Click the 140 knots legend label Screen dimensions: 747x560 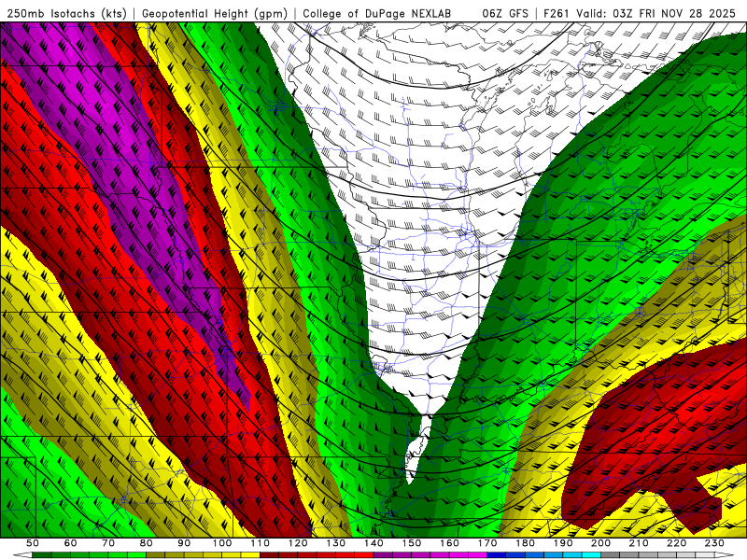[374, 543]
